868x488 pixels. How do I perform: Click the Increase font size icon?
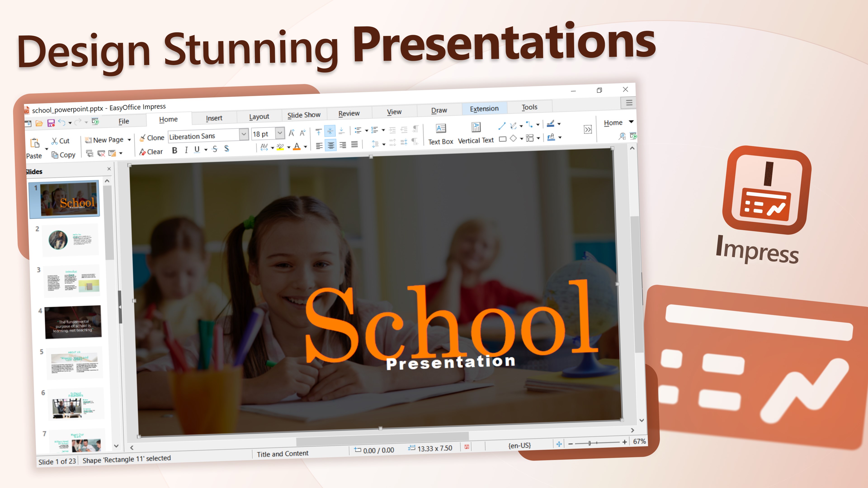click(291, 133)
